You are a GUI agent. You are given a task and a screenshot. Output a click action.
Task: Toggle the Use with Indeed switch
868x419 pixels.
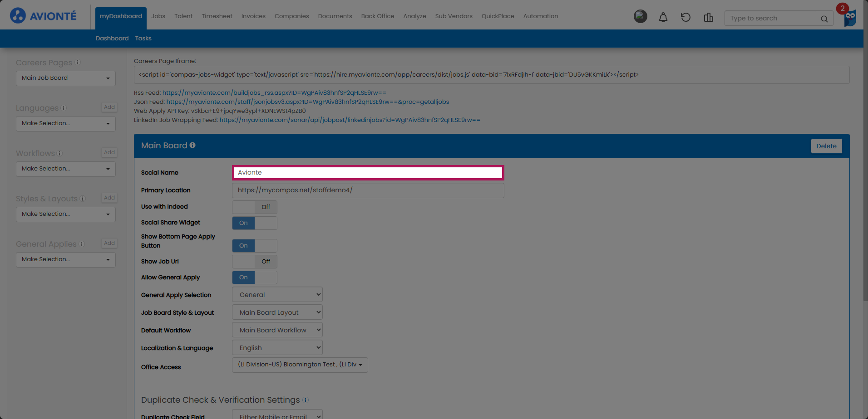coord(255,207)
